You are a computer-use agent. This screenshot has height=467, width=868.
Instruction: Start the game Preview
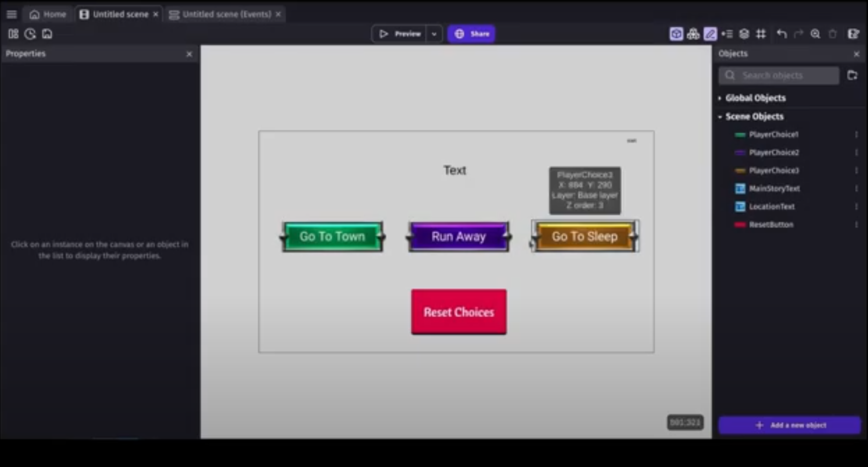[x=400, y=34]
